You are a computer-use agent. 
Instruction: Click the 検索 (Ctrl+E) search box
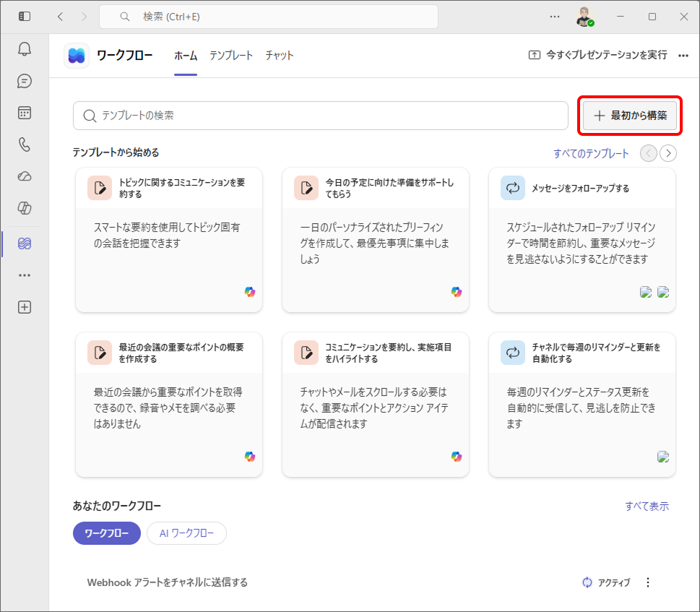(x=269, y=17)
